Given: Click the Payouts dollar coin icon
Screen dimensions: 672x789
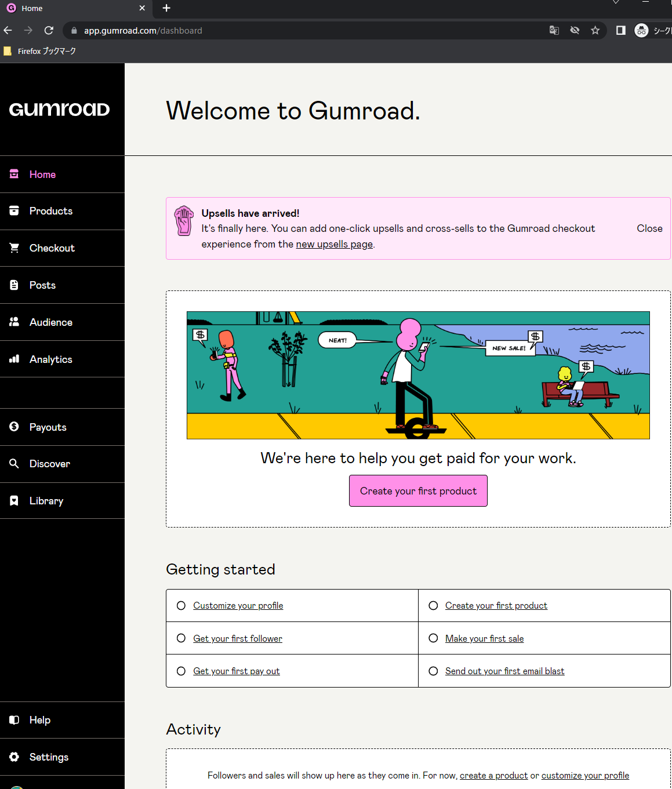Looking at the screenshot, I should pyautogui.click(x=14, y=427).
